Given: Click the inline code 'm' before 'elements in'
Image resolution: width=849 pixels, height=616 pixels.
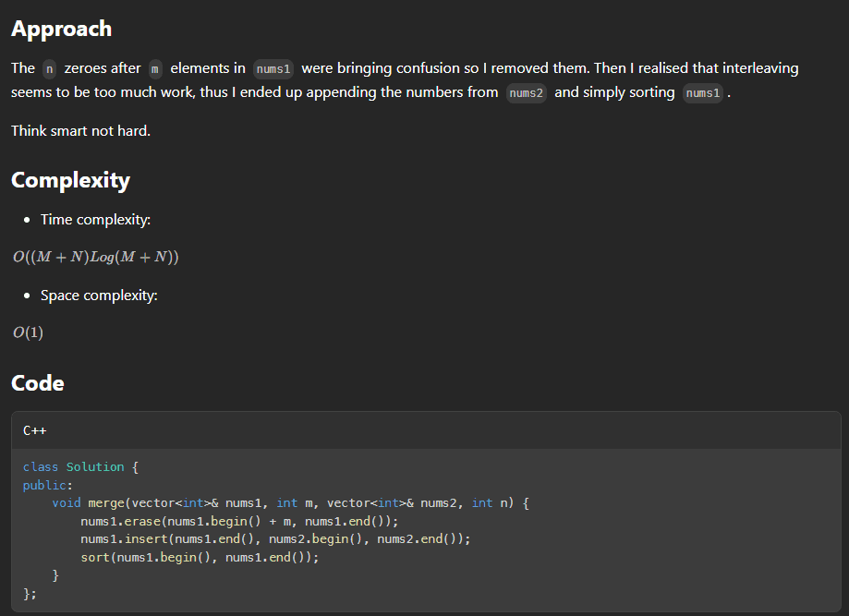Looking at the screenshot, I should [x=155, y=68].
